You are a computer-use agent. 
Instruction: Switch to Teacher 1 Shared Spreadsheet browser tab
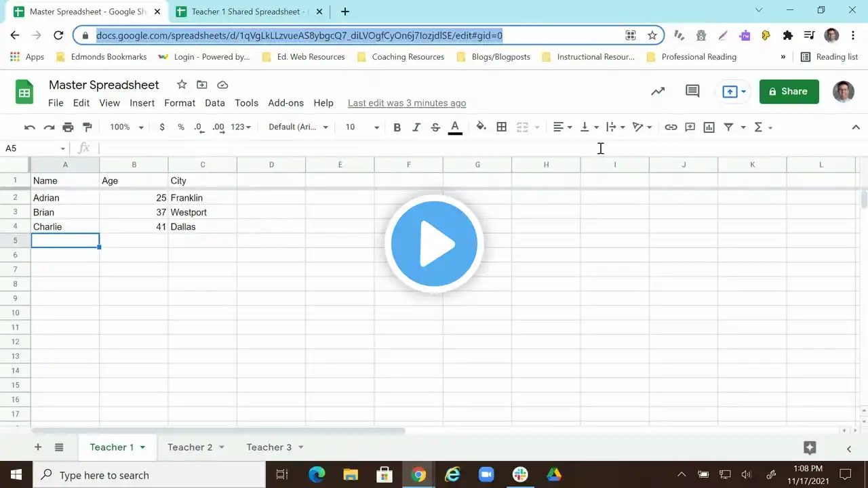click(247, 12)
